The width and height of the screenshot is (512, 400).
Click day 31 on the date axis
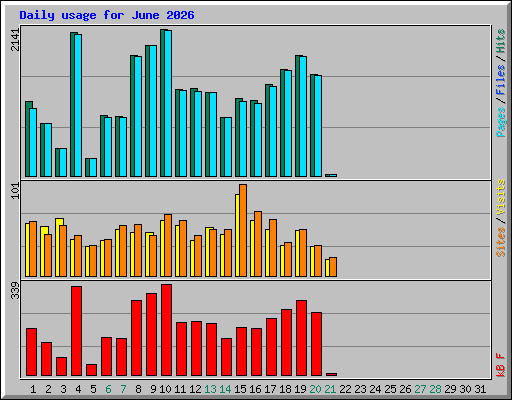[480, 389]
